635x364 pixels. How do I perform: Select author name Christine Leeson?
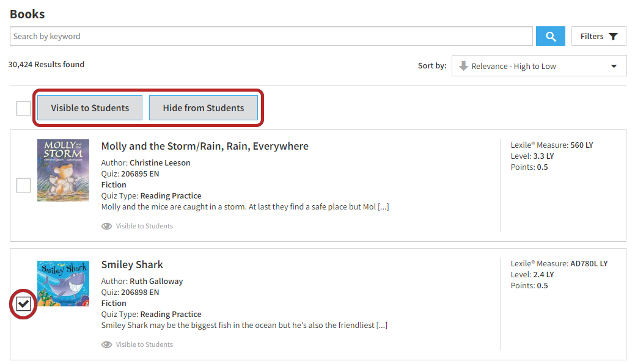(x=160, y=163)
